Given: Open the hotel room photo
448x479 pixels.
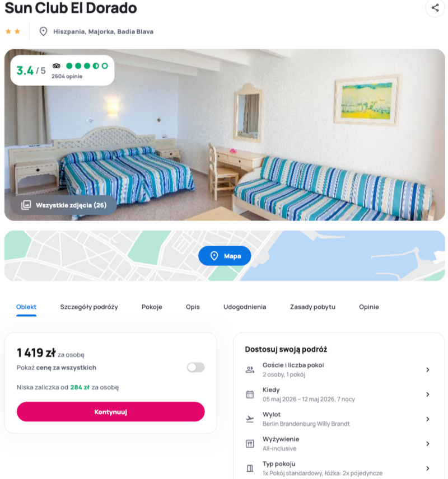Looking at the screenshot, I should coord(225,135).
